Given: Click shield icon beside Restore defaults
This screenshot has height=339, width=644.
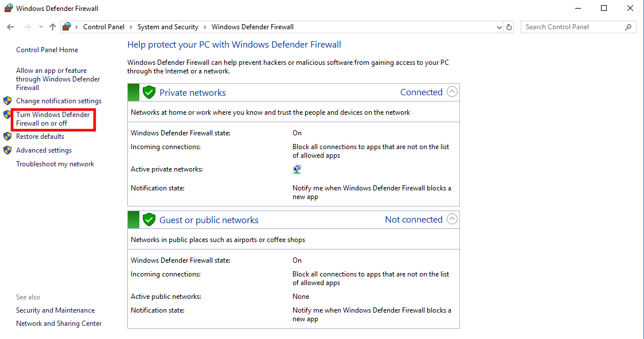Looking at the screenshot, I should pos(7,137).
